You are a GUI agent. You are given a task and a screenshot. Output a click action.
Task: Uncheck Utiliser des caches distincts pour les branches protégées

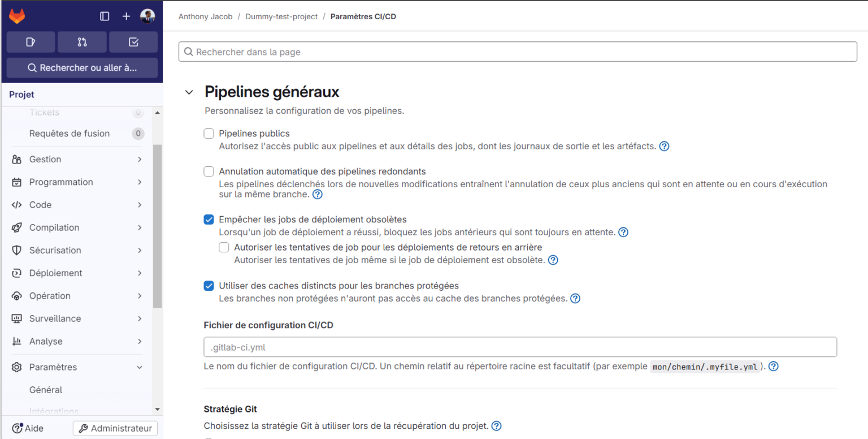pos(209,286)
